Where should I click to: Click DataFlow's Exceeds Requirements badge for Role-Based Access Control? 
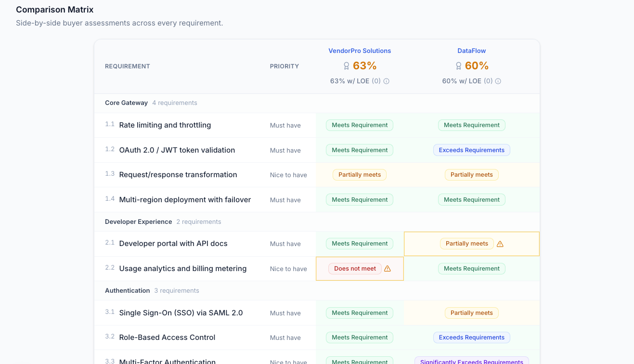pyautogui.click(x=472, y=338)
